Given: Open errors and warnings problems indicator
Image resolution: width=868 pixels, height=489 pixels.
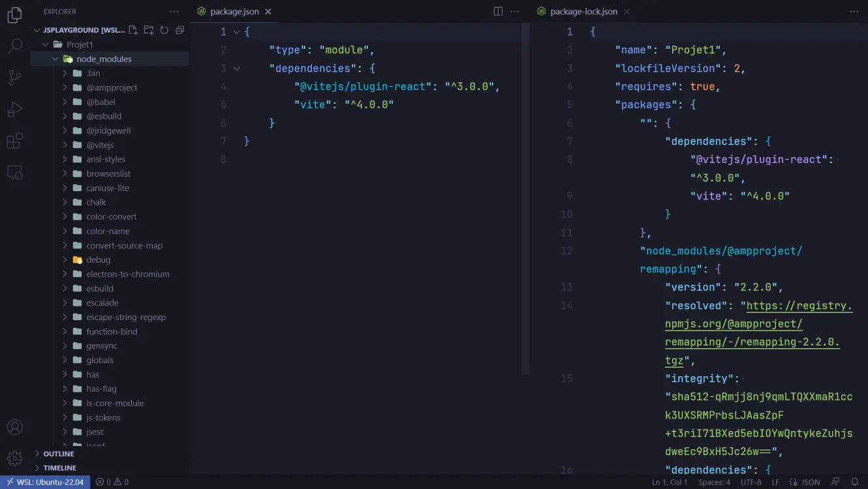Looking at the screenshot, I should (x=112, y=482).
